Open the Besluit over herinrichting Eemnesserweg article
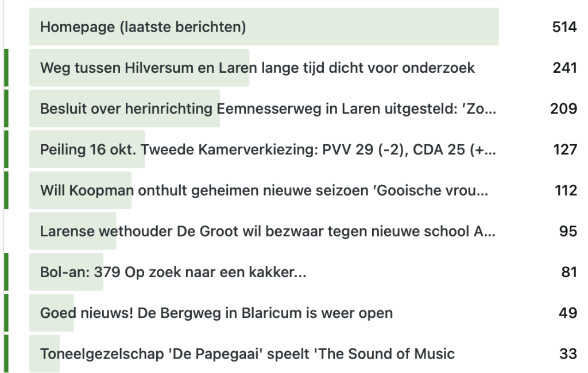 (x=268, y=108)
